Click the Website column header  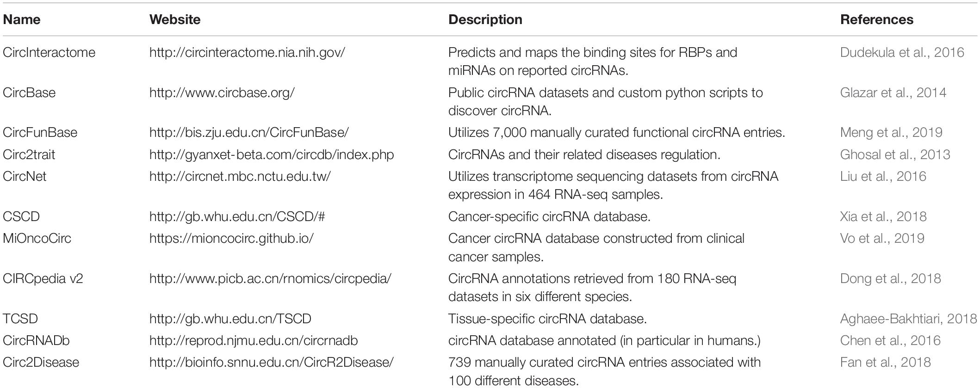175,19
